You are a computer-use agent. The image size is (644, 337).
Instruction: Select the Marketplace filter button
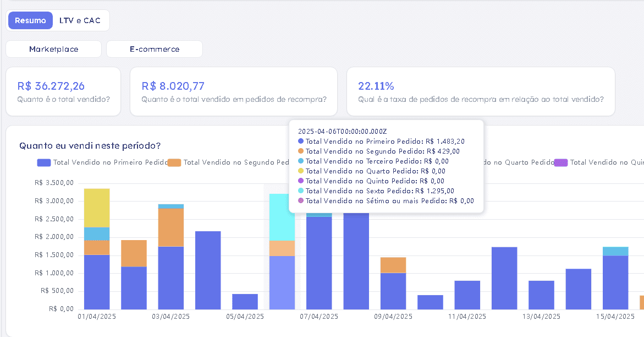coord(53,49)
